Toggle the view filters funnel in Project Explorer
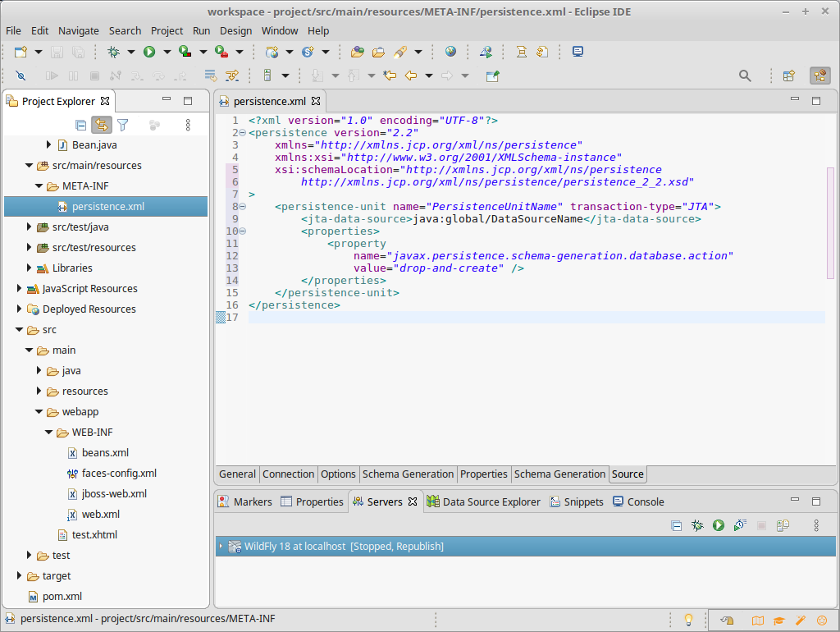Image resolution: width=840 pixels, height=632 pixels. click(x=123, y=125)
